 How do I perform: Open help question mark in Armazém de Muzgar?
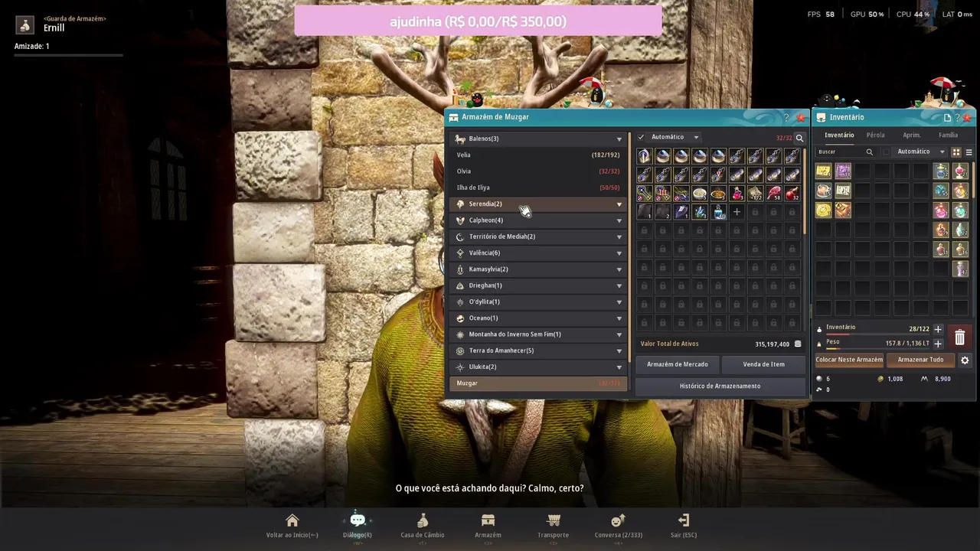786,117
